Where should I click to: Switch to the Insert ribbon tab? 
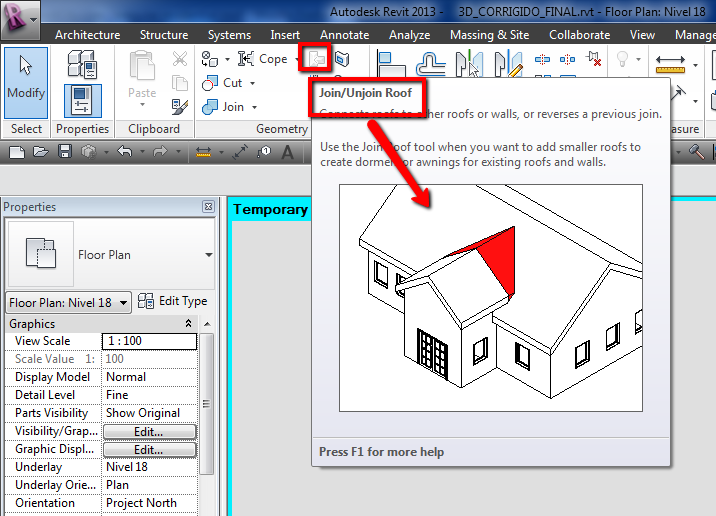[285, 35]
